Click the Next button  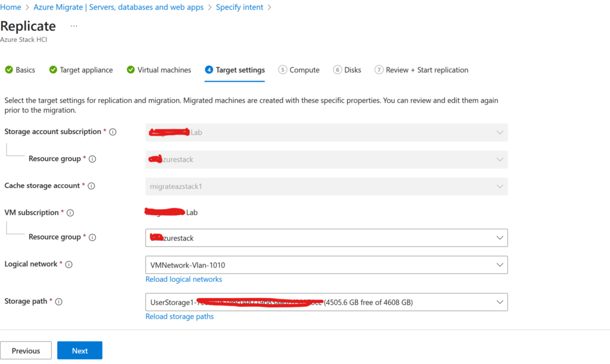point(80,351)
